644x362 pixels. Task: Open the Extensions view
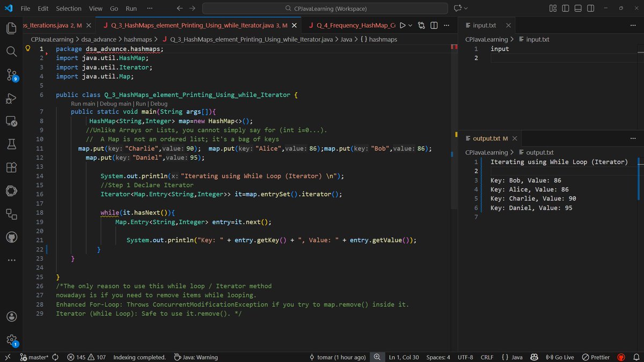[11, 167]
